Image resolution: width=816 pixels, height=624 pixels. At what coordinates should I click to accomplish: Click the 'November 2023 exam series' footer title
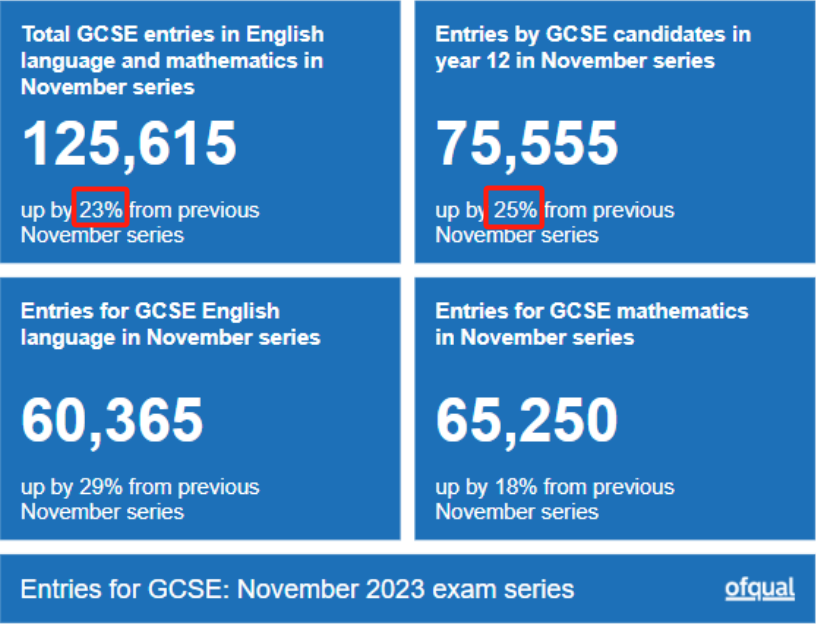[x=297, y=590]
